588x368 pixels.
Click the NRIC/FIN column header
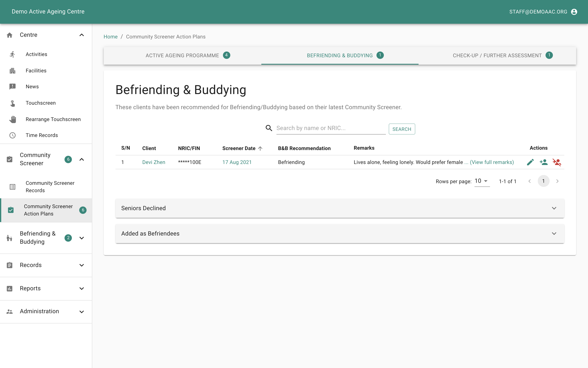click(x=189, y=148)
